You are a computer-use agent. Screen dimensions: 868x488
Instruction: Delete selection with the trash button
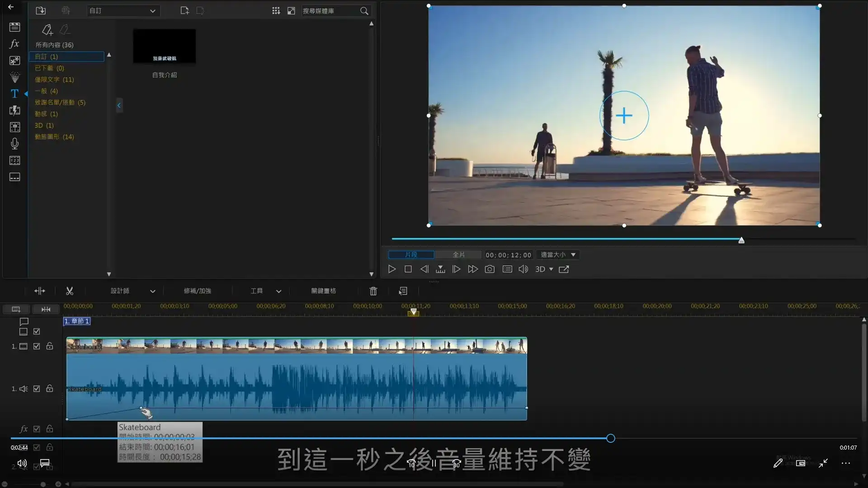(373, 291)
